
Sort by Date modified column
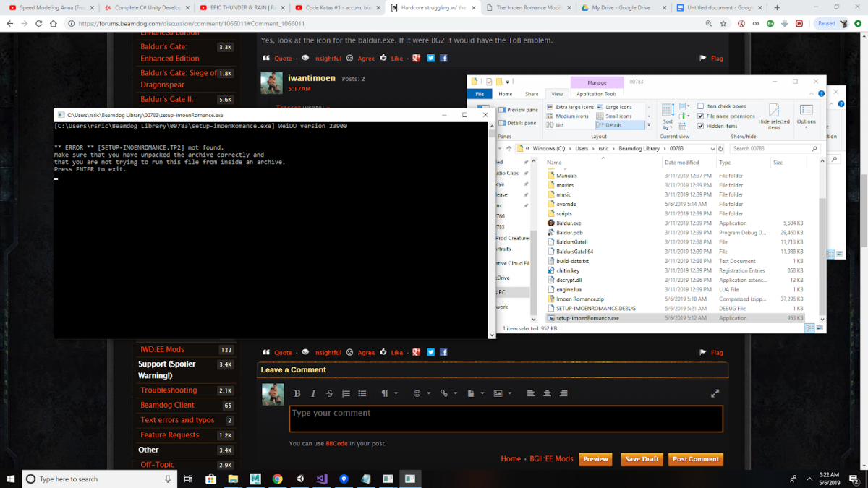coord(682,163)
